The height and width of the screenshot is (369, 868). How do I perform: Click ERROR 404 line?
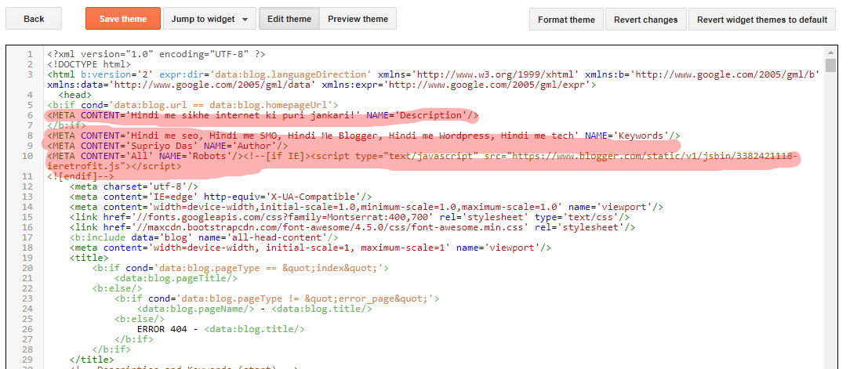tap(220, 328)
